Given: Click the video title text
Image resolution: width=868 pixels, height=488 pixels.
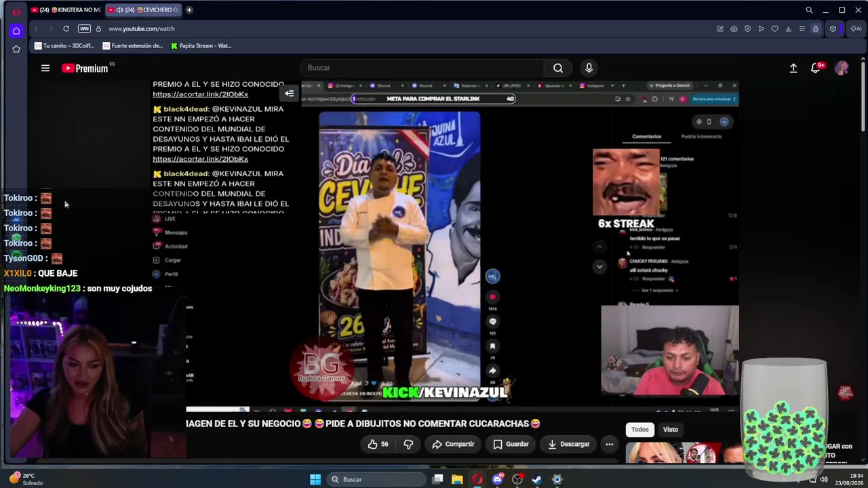Looking at the screenshot, I should point(363,424).
